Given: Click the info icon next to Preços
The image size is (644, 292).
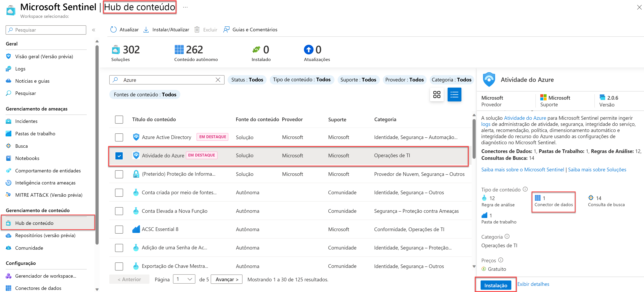Looking at the screenshot, I should tap(500, 260).
